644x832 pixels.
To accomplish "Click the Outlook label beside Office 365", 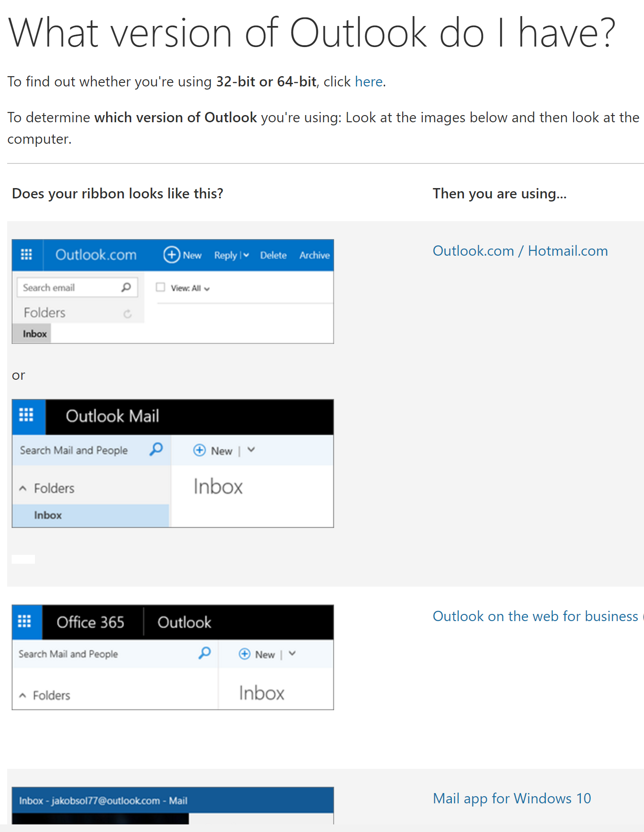I will coord(184,622).
